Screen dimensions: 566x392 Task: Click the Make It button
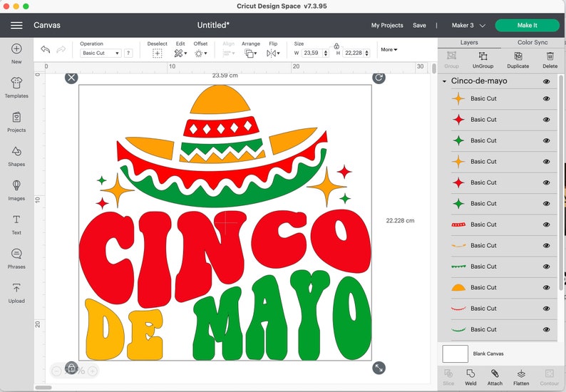(527, 25)
